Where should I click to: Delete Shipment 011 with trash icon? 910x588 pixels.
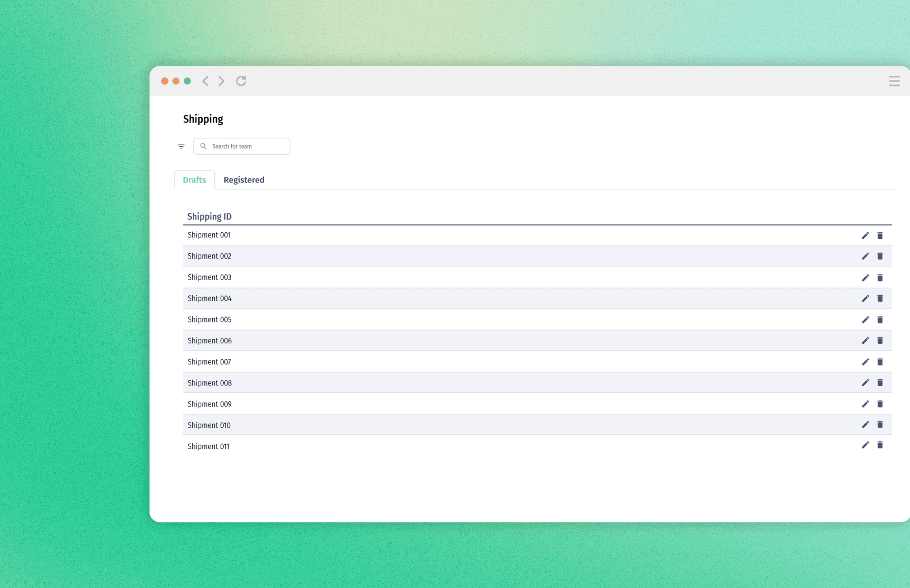(880, 445)
